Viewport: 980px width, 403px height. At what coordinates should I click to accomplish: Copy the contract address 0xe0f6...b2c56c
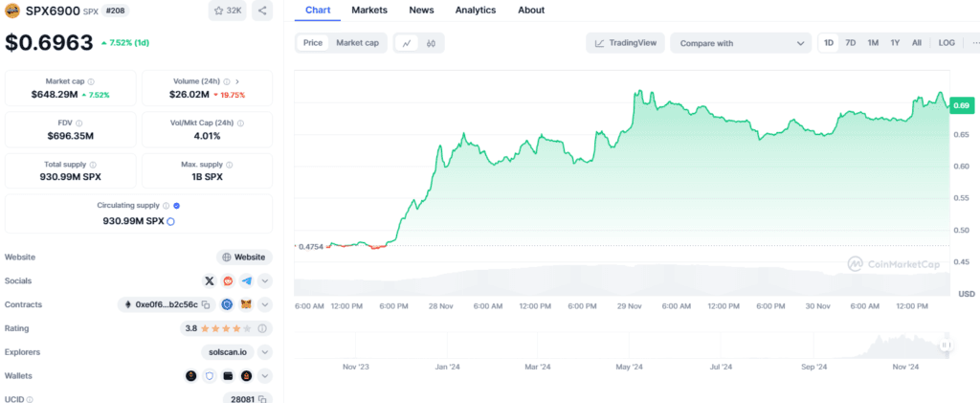coord(205,305)
